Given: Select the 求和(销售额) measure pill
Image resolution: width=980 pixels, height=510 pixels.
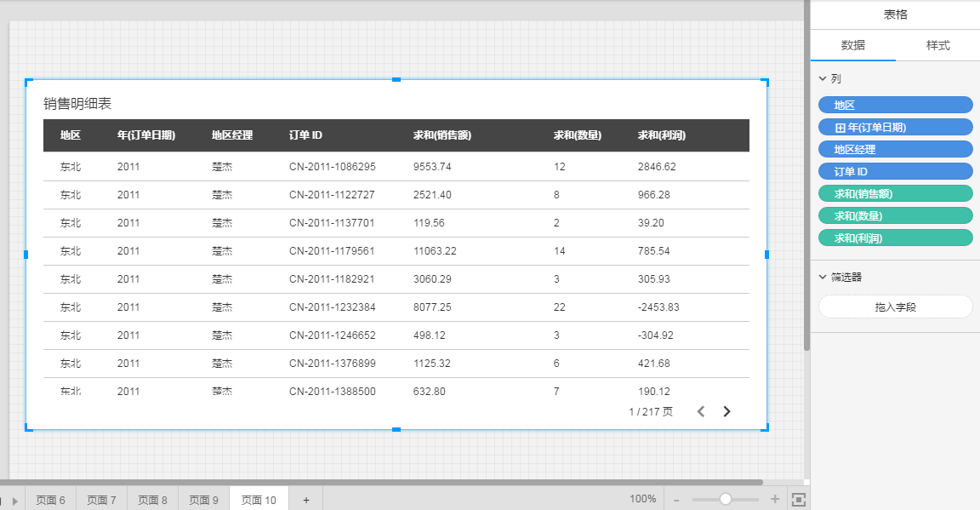Looking at the screenshot, I should pyautogui.click(x=895, y=194).
